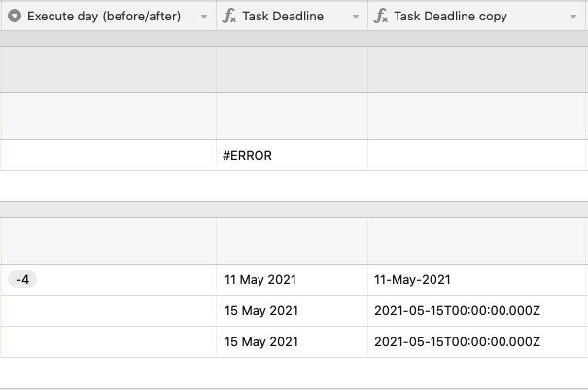Select last 2021-05-15T00:00:00.000Z cell

[x=476, y=342]
